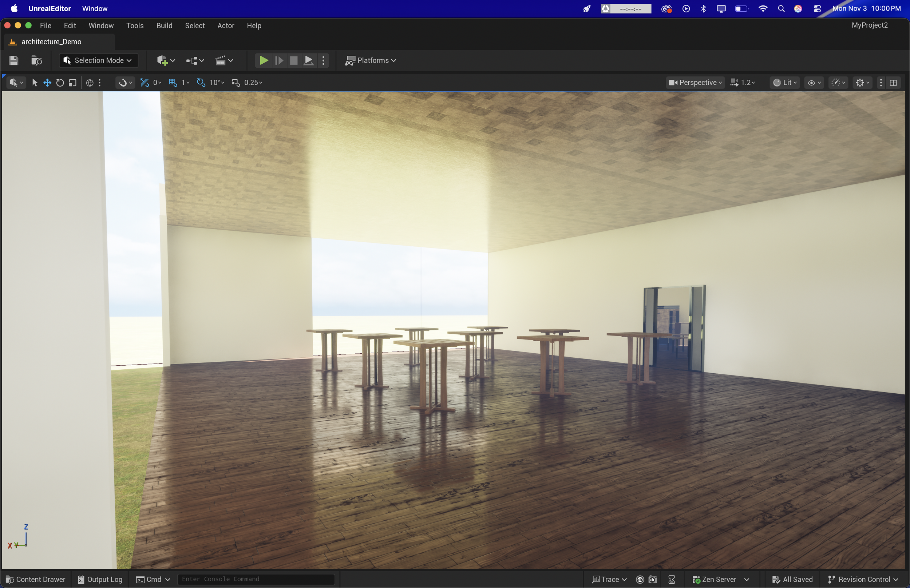
Task: Click the Enter Console Command field
Action: click(x=256, y=579)
